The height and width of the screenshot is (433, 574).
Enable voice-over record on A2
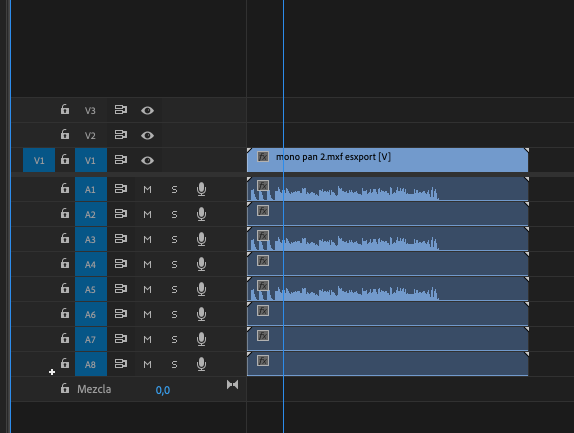(x=201, y=214)
